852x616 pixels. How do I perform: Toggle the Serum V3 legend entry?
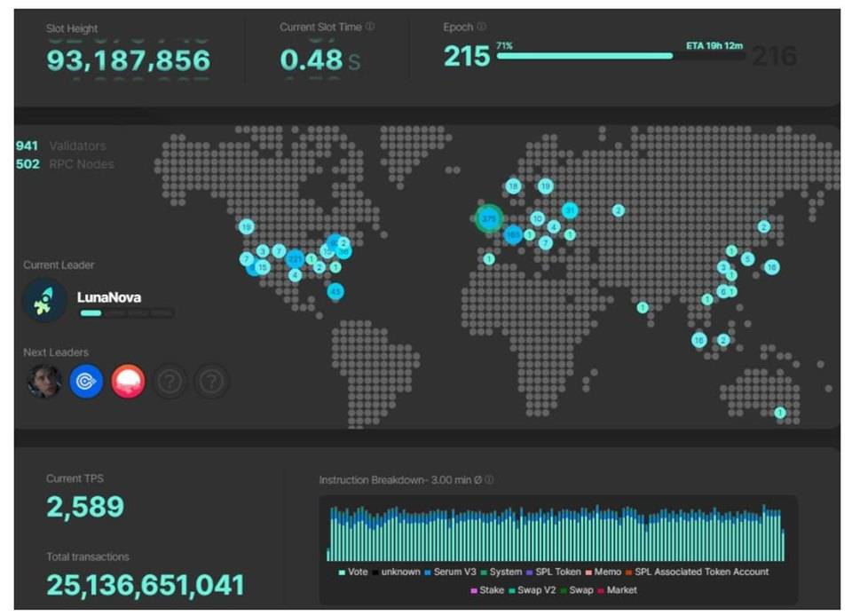tap(455, 572)
